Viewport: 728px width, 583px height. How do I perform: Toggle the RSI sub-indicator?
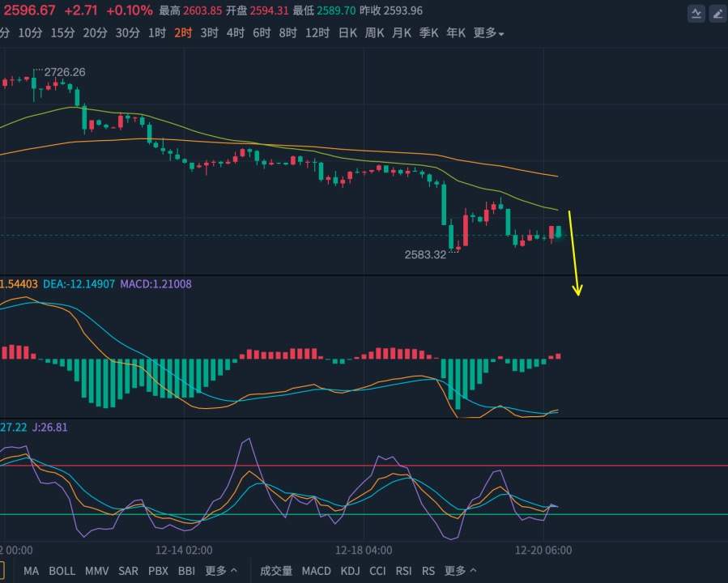pyautogui.click(x=404, y=571)
